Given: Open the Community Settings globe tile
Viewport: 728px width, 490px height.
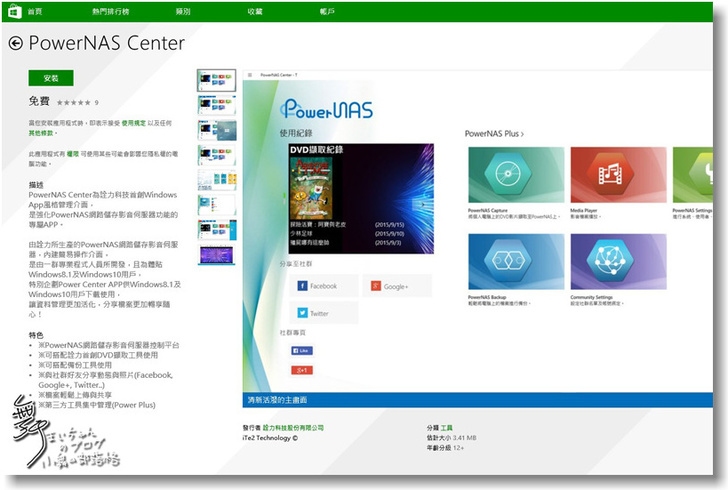Looking at the screenshot, I should [618, 261].
